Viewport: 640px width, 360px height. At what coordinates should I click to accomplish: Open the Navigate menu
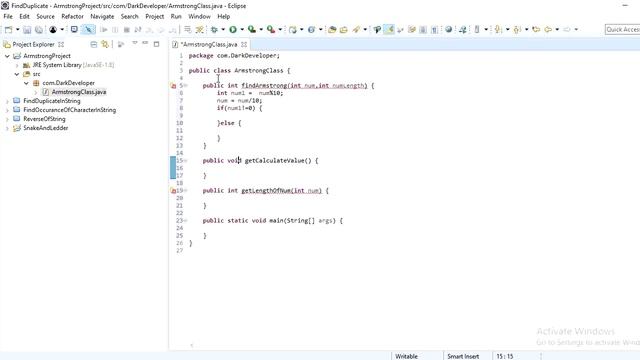pyautogui.click(x=102, y=16)
